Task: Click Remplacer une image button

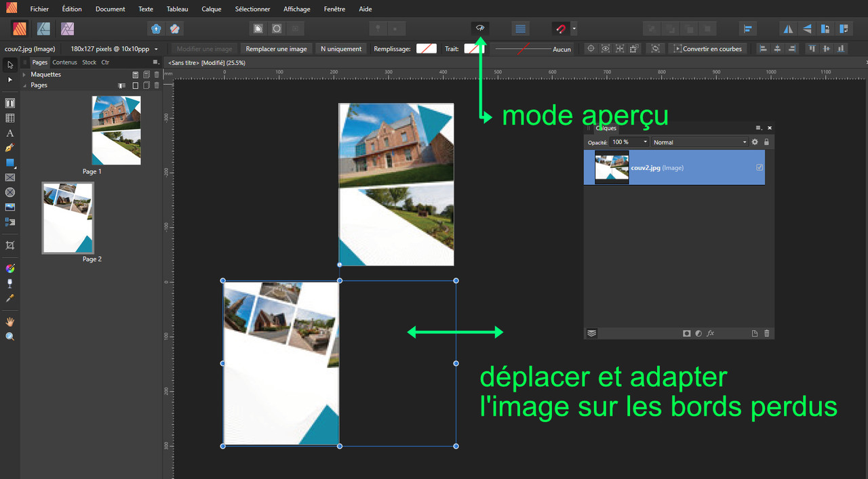Action: [276, 49]
